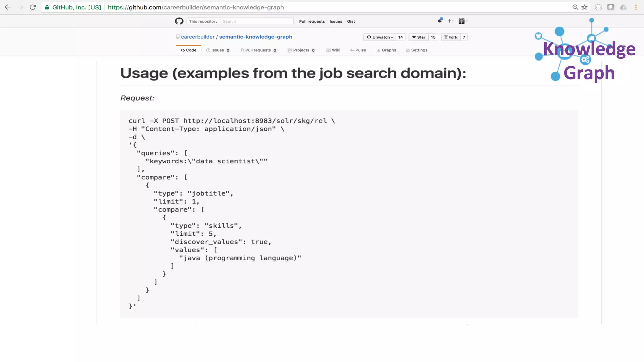Open the careerbuilder owner link
This screenshot has height=362, width=644.
(x=197, y=37)
